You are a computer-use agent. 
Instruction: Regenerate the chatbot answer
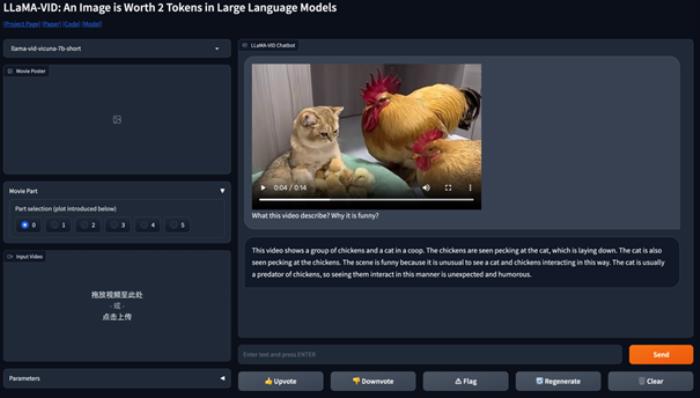click(x=558, y=381)
